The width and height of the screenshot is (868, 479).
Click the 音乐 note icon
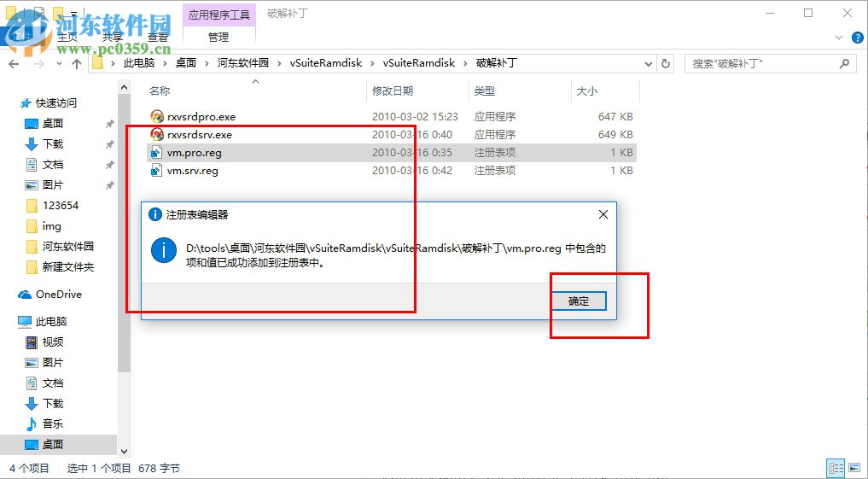coord(32,424)
